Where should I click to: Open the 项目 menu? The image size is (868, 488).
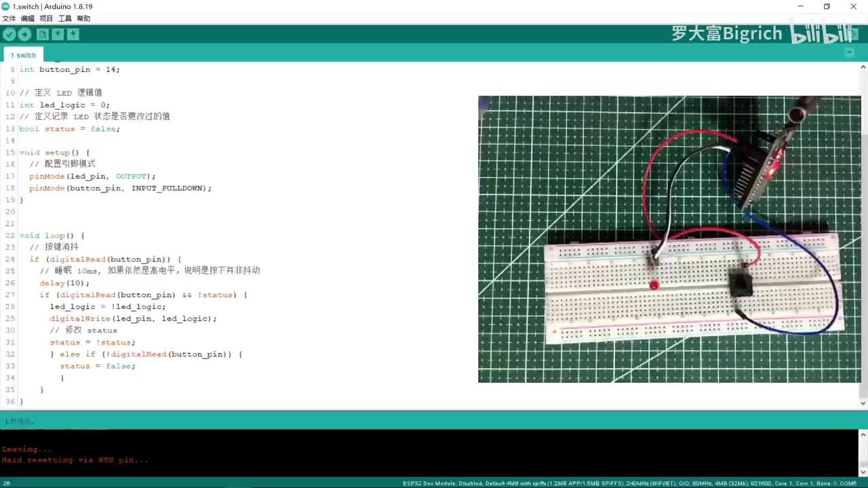pyautogui.click(x=46, y=18)
